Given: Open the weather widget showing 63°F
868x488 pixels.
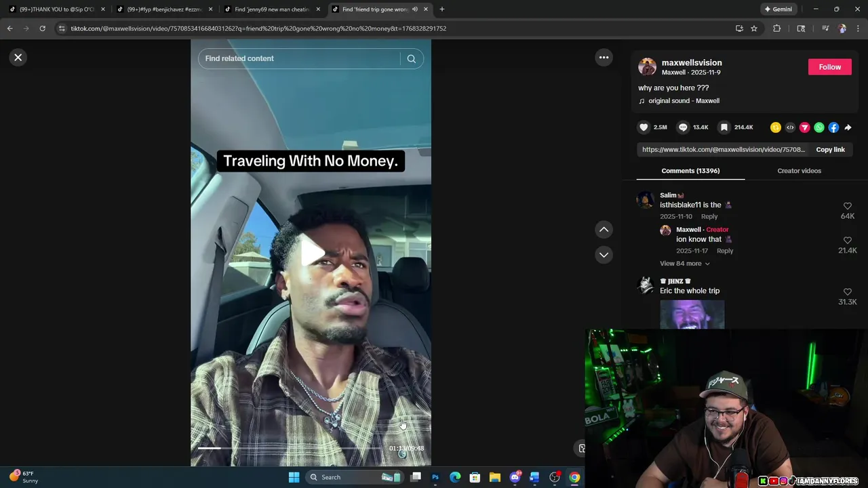Looking at the screenshot, I should (x=24, y=477).
